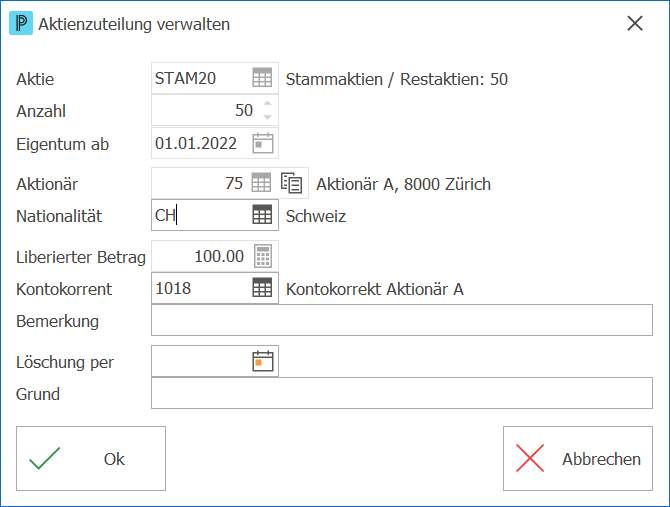Open the Nationalität selection table icon
670x507 pixels.
(262, 214)
